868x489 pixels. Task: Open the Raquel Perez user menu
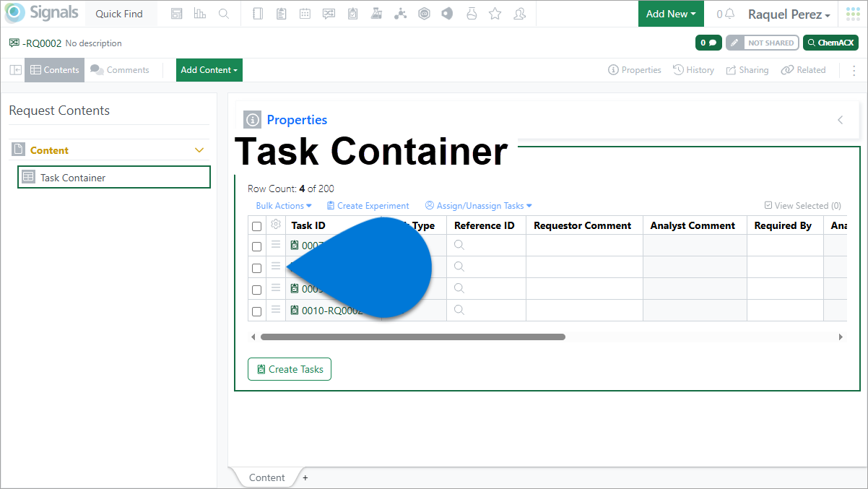click(789, 14)
